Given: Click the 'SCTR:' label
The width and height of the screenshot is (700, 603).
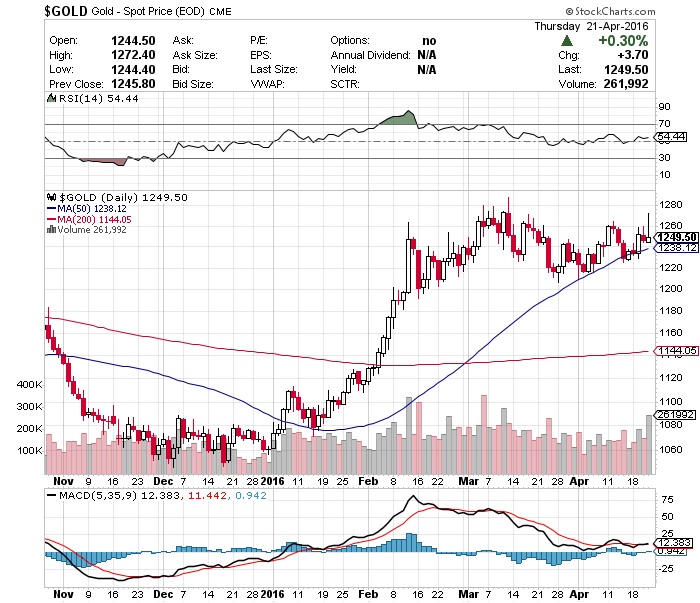Looking at the screenshot, I should coord(345,84).
